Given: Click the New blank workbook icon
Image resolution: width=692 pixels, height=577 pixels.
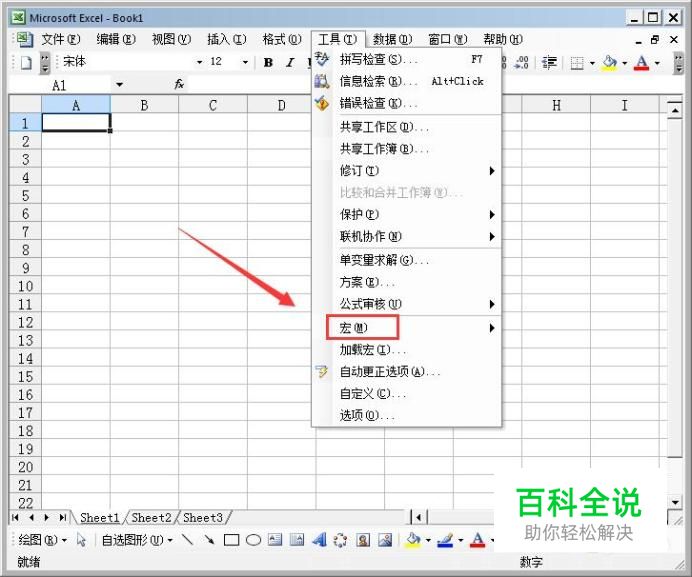Looking at the screenshot, I should tap(26, 63).
